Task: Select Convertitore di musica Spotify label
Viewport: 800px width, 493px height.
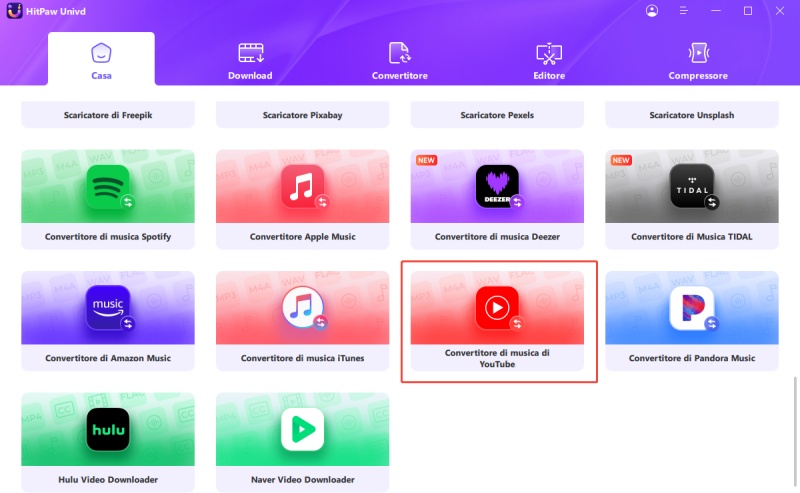Action: tap(108, 236)
